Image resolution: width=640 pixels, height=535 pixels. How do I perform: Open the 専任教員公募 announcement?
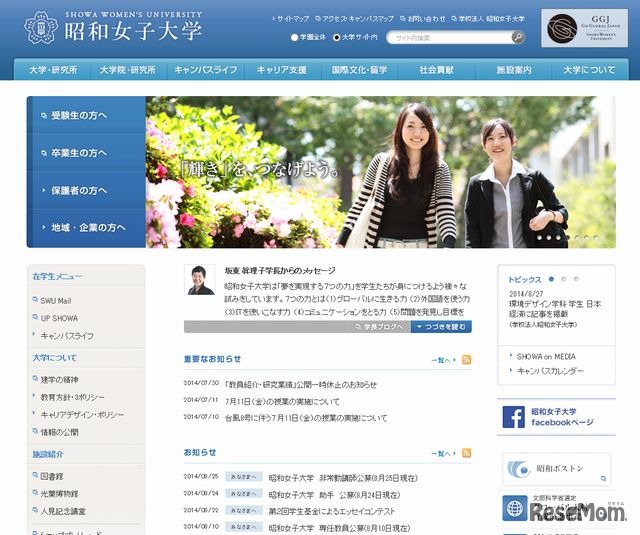click(339, 528)
